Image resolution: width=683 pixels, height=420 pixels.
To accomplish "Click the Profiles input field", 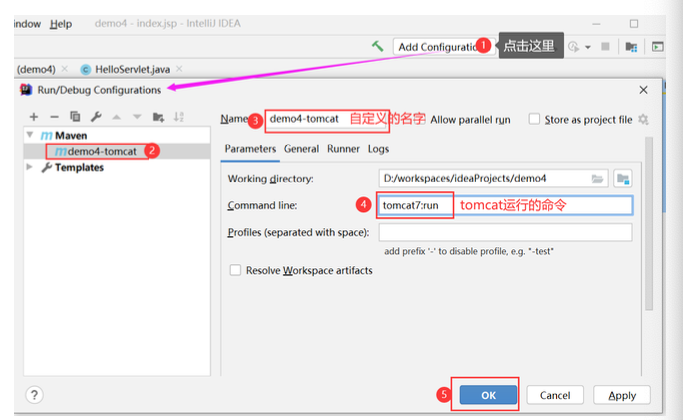I will coord(505,232).
